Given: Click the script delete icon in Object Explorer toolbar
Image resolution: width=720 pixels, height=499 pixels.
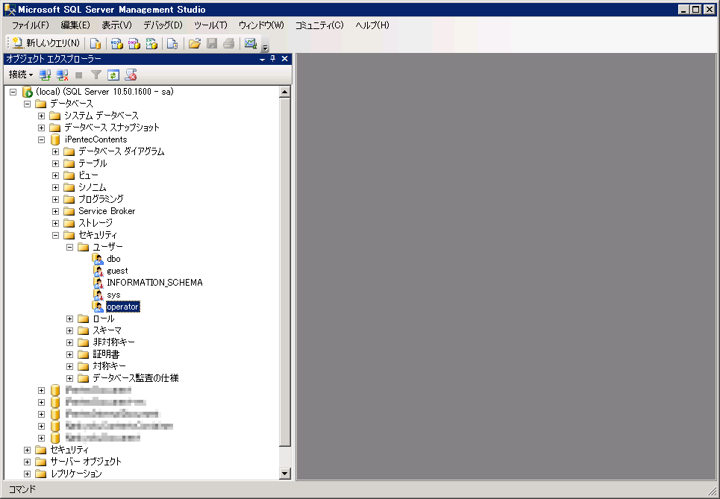Looking at the screenshot, I should click(x=131, y=75).
